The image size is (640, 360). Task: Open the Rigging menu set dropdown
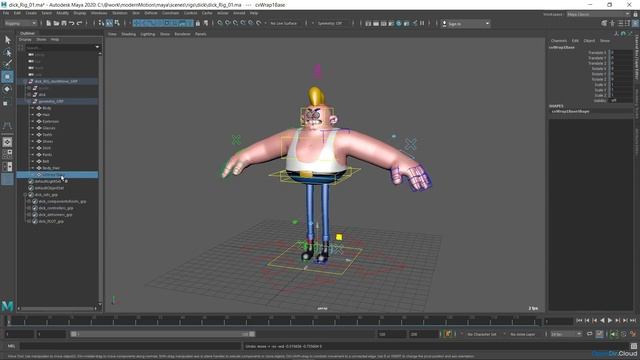(20, 23)
